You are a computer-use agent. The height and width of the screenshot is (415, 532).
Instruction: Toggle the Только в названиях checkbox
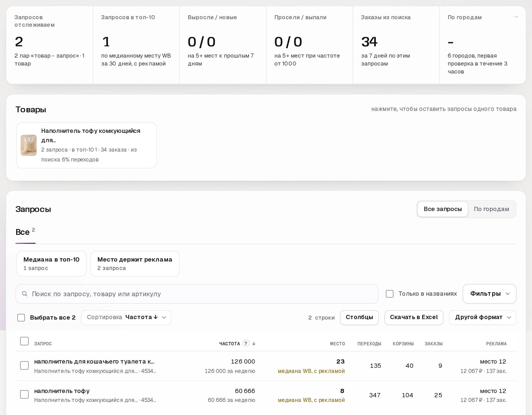(x=389, y=294)
